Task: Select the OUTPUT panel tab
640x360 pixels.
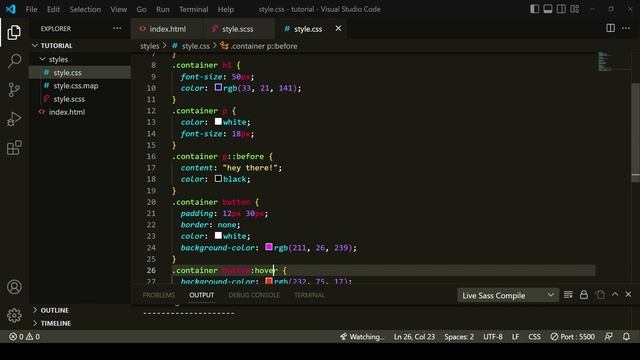Action: 202,295
